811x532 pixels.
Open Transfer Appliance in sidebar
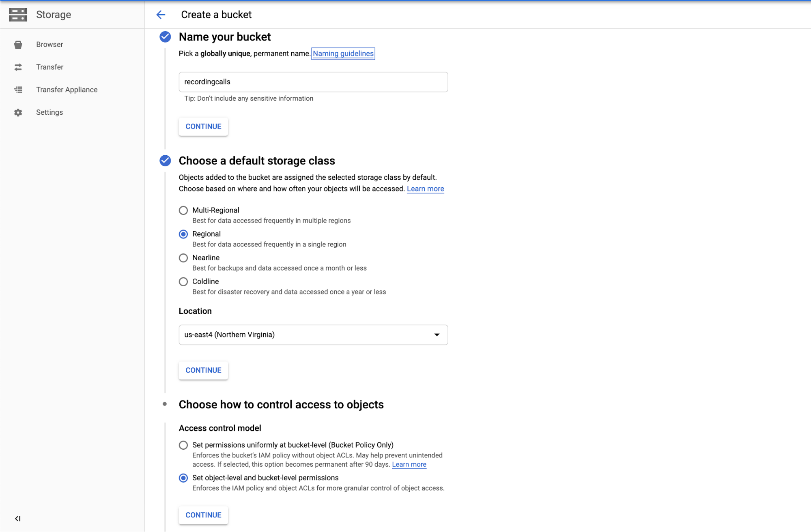(x=67, y=90)
